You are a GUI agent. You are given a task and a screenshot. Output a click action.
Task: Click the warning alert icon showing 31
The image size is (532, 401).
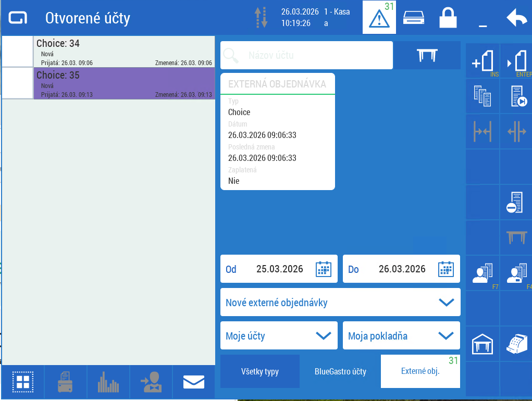[x=379, y=18]
